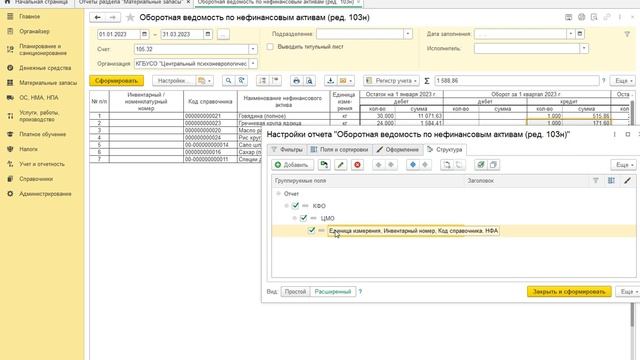Click the Добавить button in settings dialog

(x=292, y=165)
